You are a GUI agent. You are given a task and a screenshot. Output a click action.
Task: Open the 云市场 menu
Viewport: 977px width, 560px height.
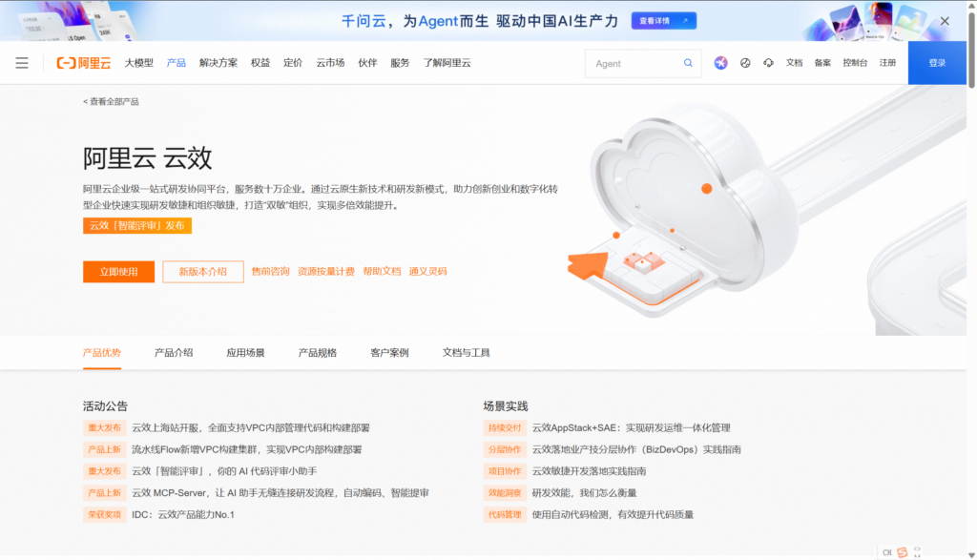(x=330, y=63)
